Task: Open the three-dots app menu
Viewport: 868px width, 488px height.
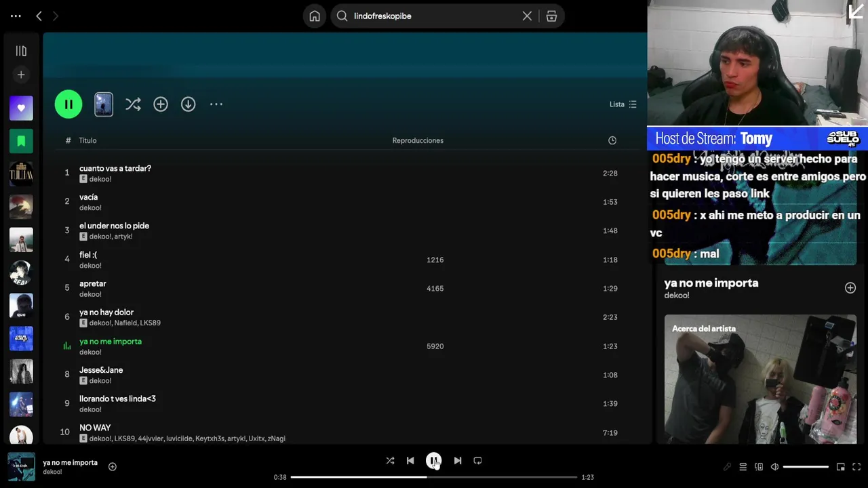Action: point(16,16)
